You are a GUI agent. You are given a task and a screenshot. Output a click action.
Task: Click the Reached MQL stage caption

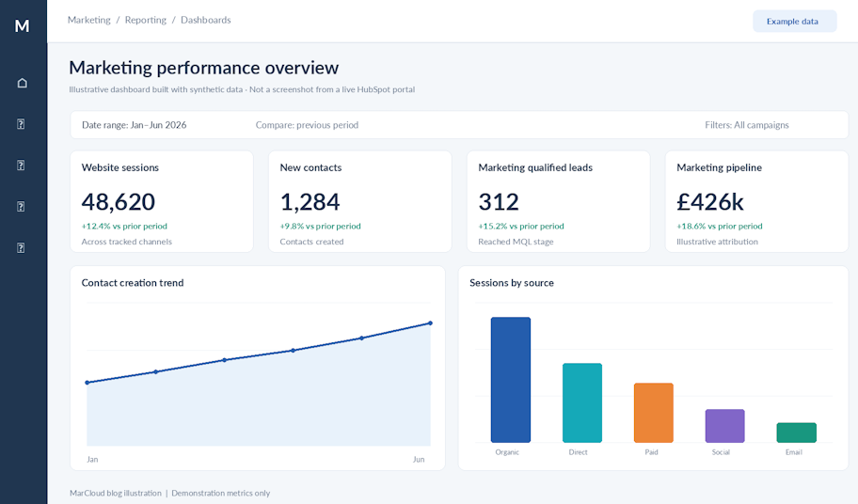click(x=516, y=242)
